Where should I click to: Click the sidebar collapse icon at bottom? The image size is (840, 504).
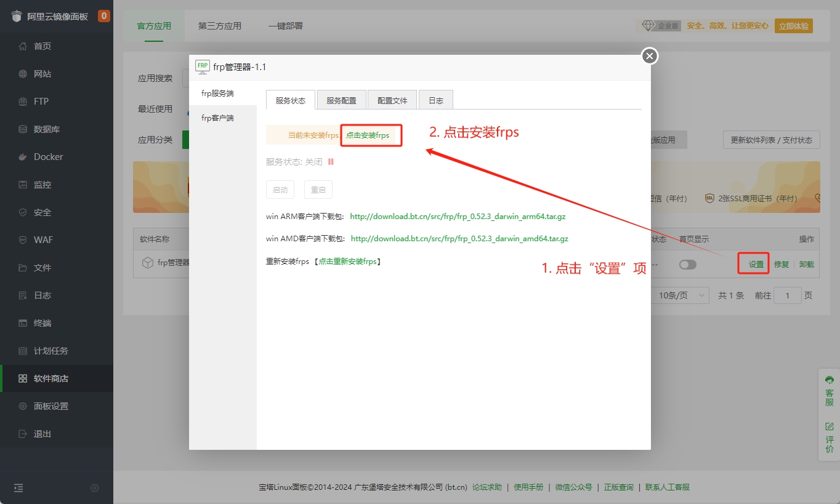18,488
